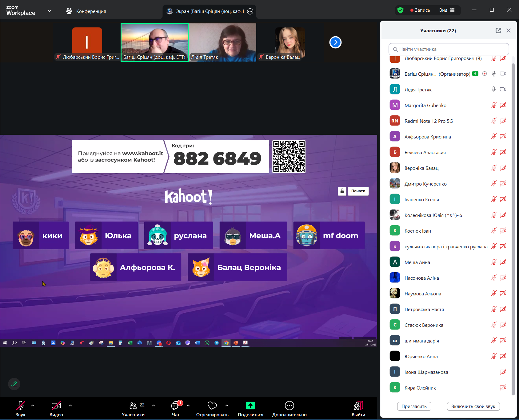Click recording indicator beside Багіш Єріцян
519x420 pixels.
pos(485,74)
